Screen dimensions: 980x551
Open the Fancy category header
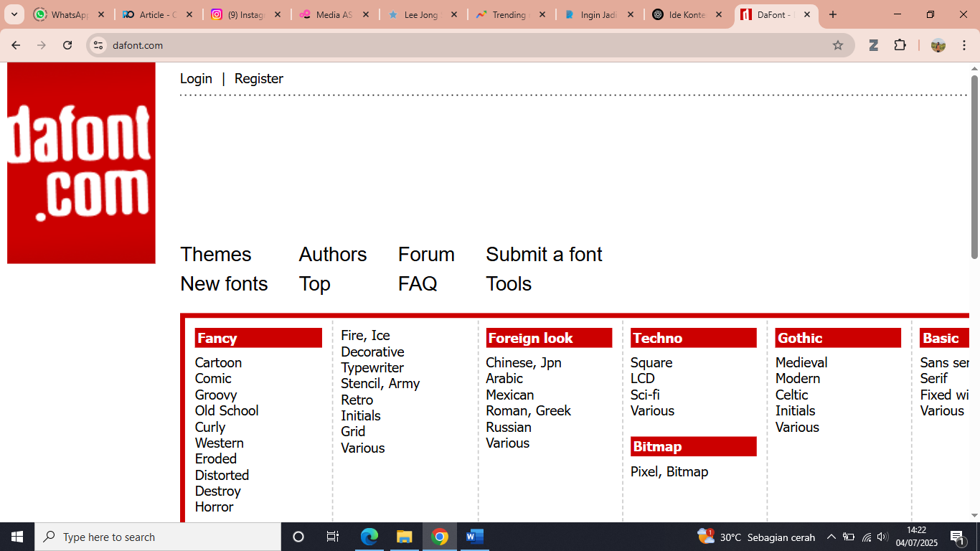258,338
